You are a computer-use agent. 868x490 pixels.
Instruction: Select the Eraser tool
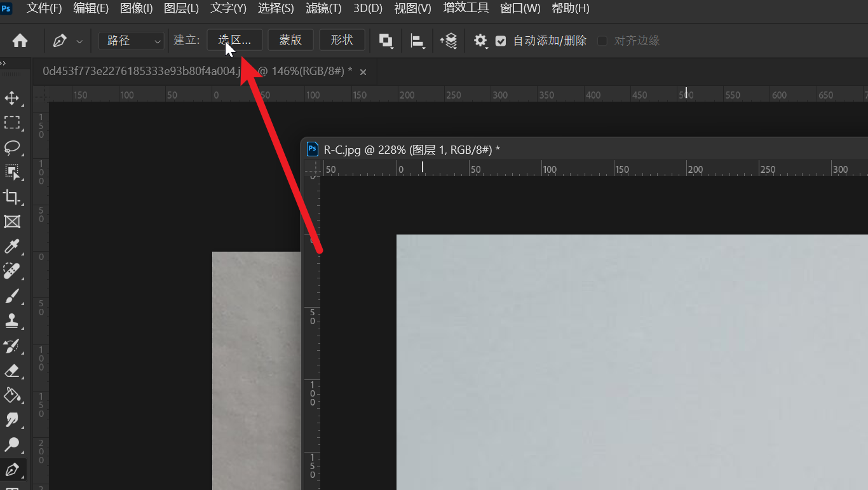(x=12, y=371)
